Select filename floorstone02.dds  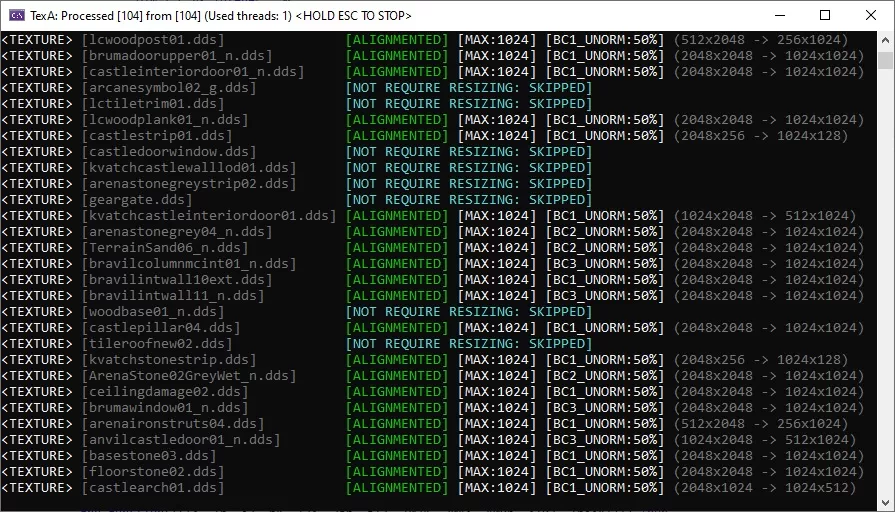[153, 471]
